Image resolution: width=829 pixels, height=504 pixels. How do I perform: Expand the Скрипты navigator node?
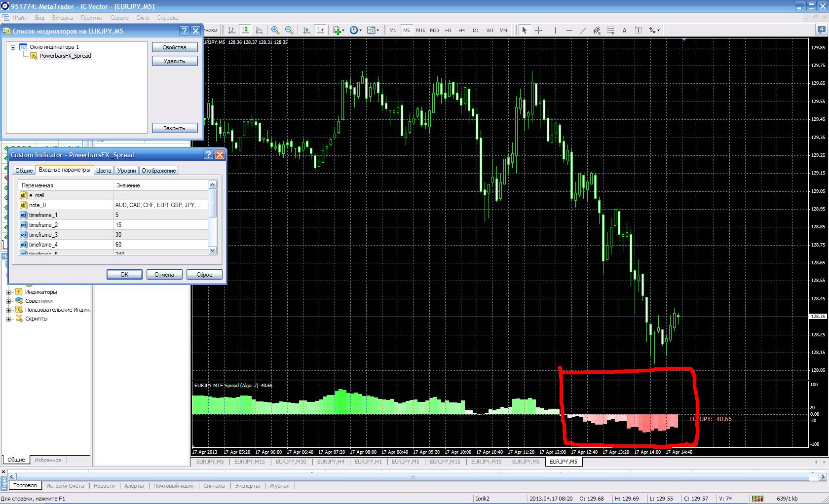[x=8, y=319]
